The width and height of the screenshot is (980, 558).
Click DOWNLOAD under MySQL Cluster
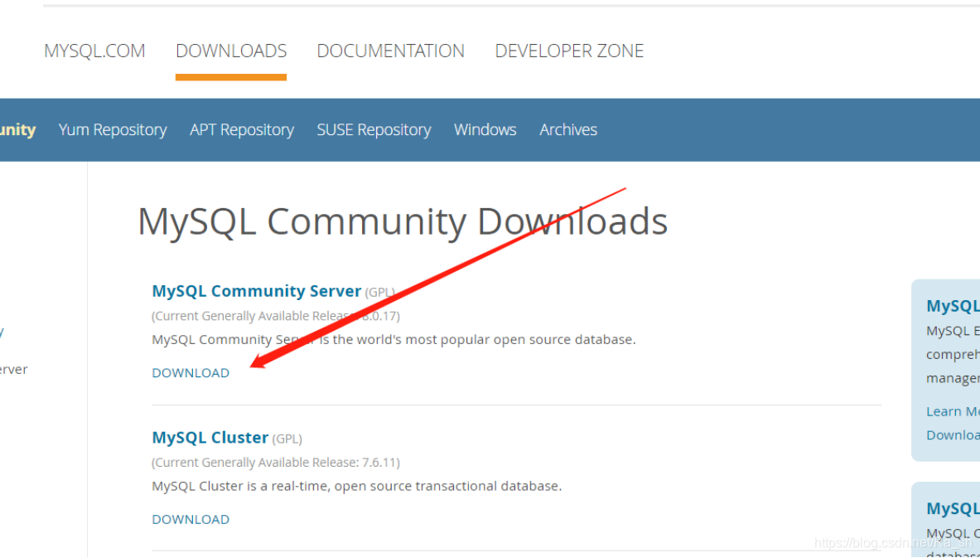tap(191, 519)
